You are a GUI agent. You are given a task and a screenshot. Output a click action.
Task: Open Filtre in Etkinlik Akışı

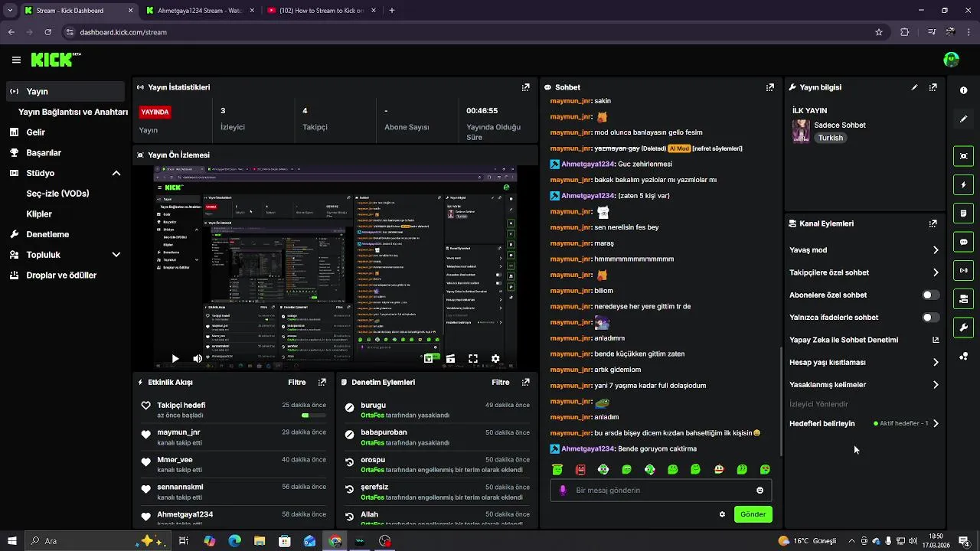(x=297, y=382)
